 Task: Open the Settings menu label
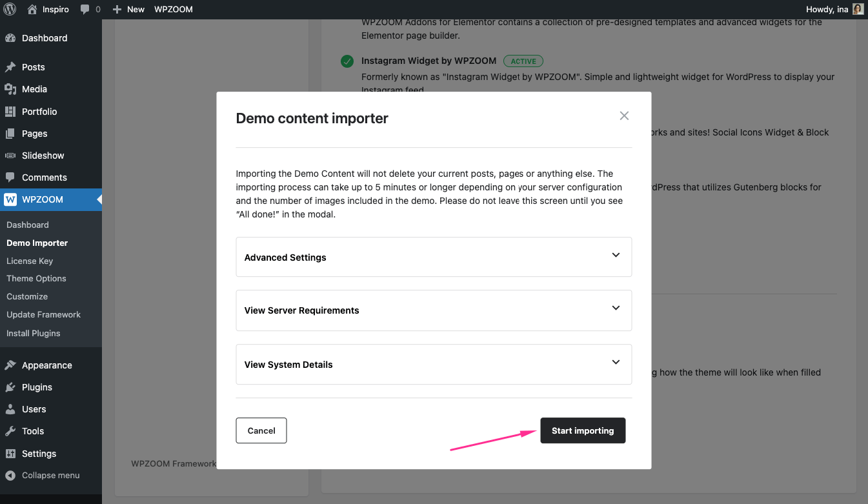pyautogui.click(x=39, y=454)
